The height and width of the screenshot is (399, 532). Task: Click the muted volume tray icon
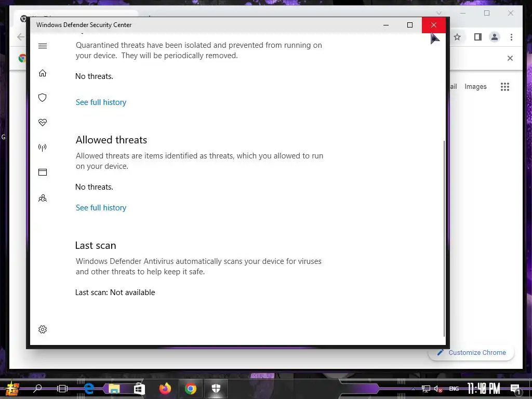(x=438, y=389)
